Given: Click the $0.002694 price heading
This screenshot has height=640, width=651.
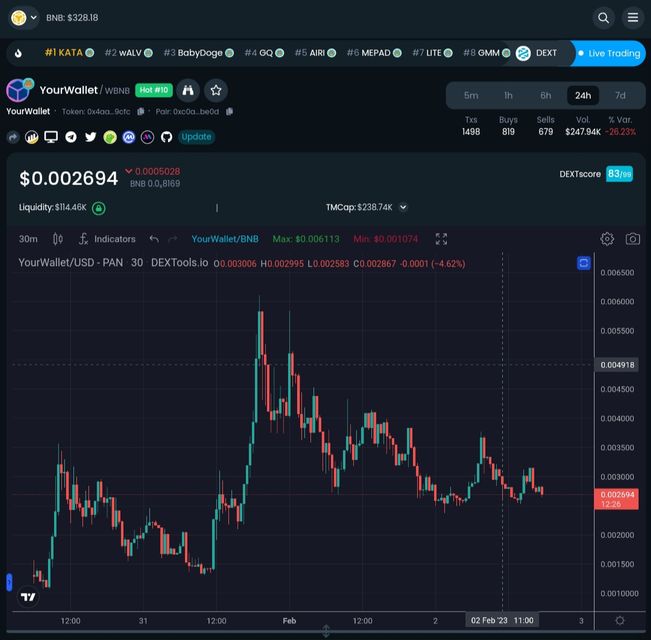Looking at the screenshot, I should (69, 178).
